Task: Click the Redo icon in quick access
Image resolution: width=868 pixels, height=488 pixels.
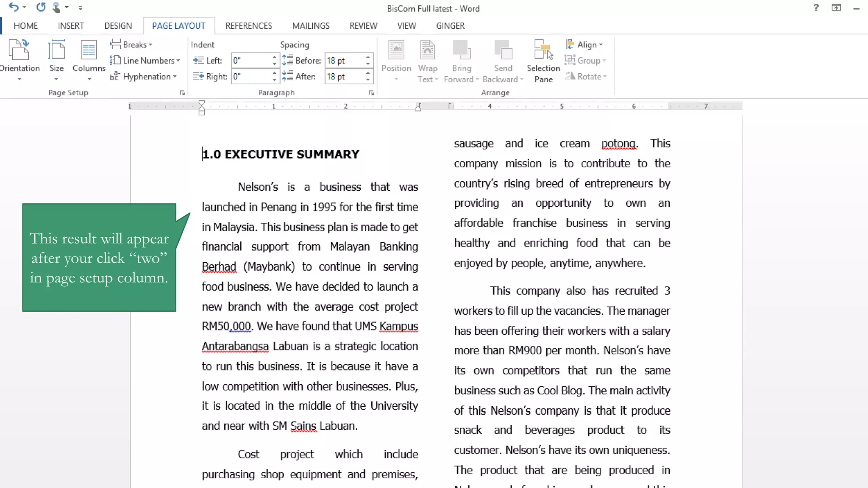Action: point(41,7)
